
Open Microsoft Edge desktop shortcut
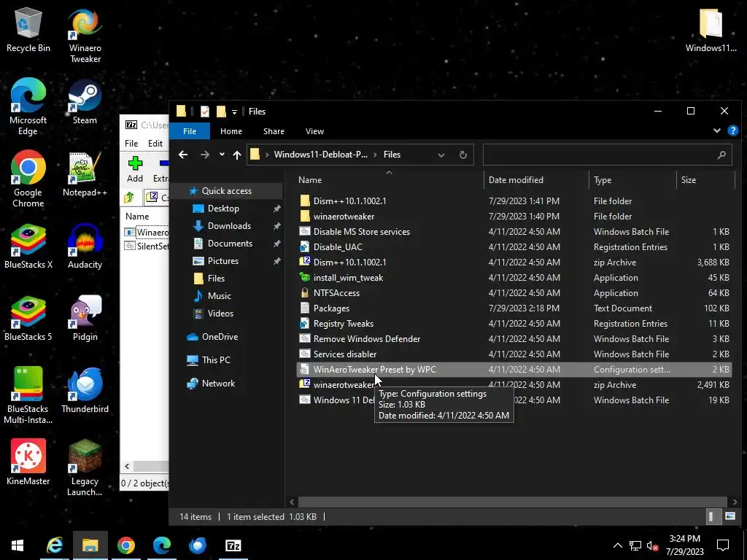click(28, 107)
